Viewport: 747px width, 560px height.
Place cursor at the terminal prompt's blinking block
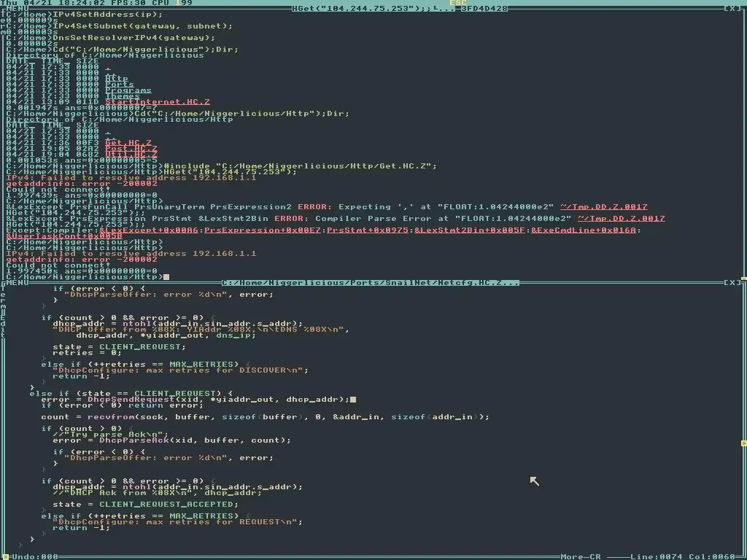point(166,277)
